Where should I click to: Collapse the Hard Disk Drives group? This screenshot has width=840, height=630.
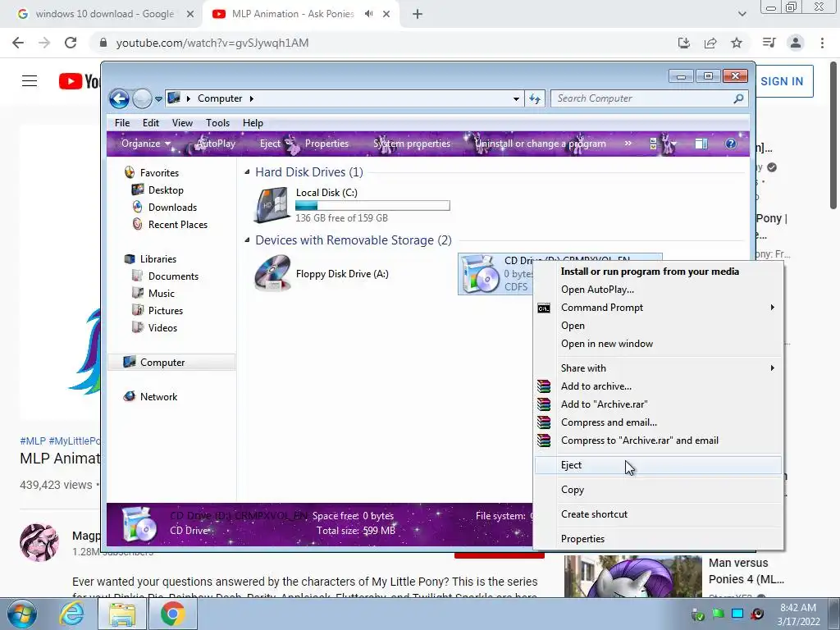(x=247, y=172)
